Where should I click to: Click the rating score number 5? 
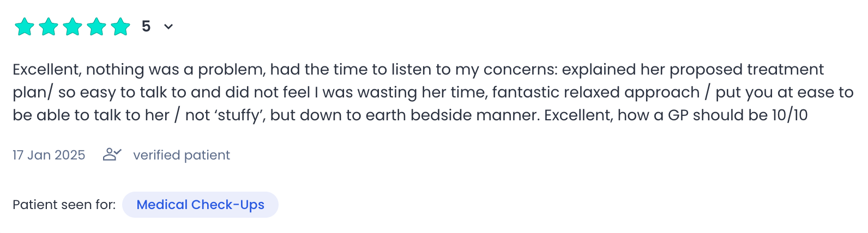pyautogui.click(x=146, y=26)
